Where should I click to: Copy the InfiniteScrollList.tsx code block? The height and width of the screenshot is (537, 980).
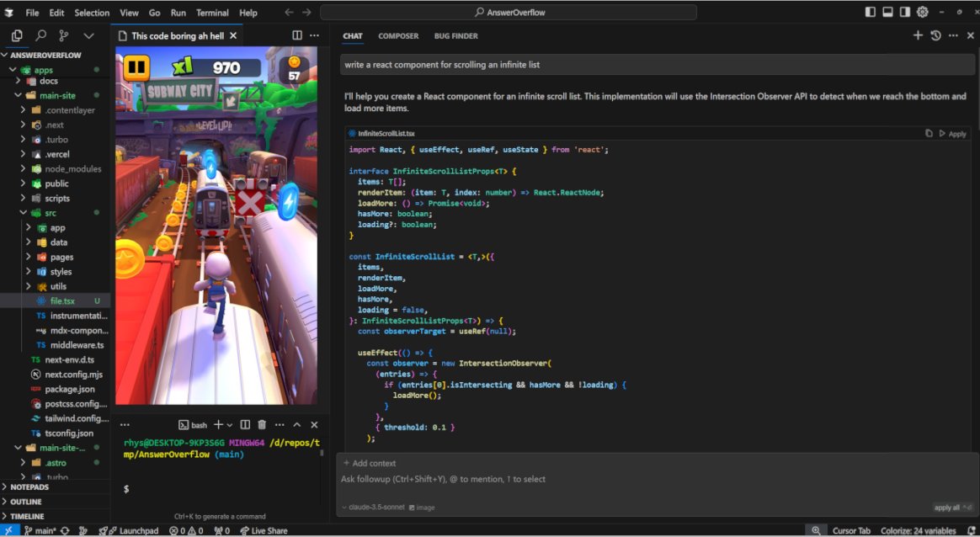(x=929, y=133)
